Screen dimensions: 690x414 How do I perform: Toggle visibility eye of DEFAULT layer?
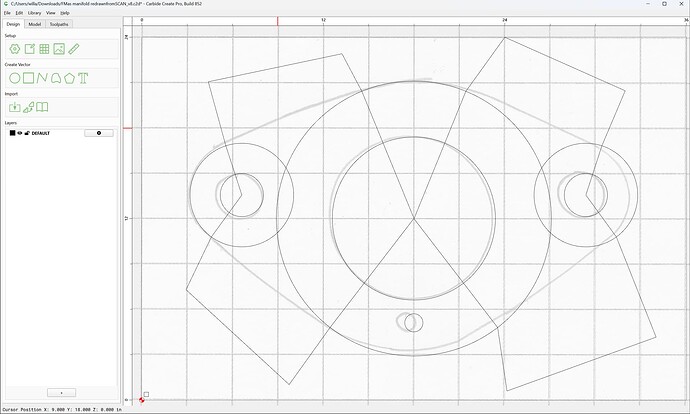tap(20, 133)
